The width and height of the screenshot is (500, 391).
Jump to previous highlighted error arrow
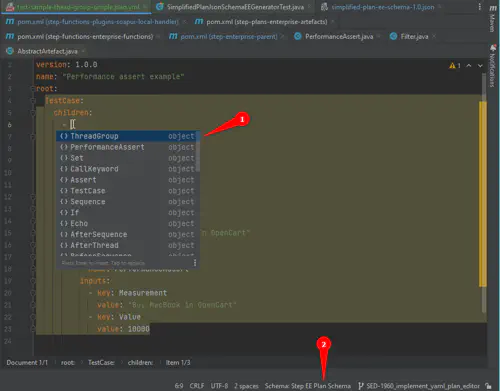click(x=469, y=66)
